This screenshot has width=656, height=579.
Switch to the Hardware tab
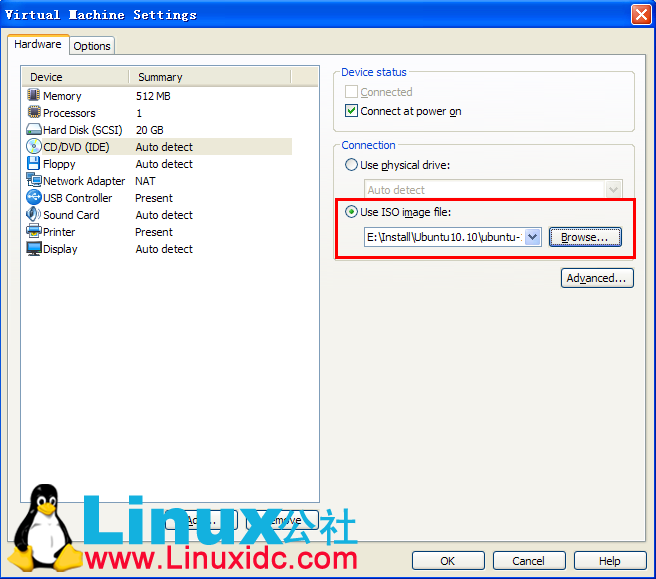[38, 45]
